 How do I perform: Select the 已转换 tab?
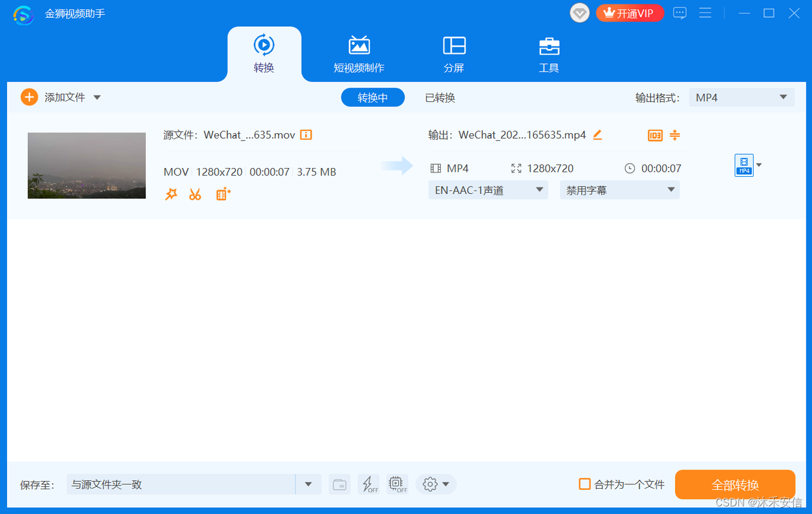pos(440,98)
